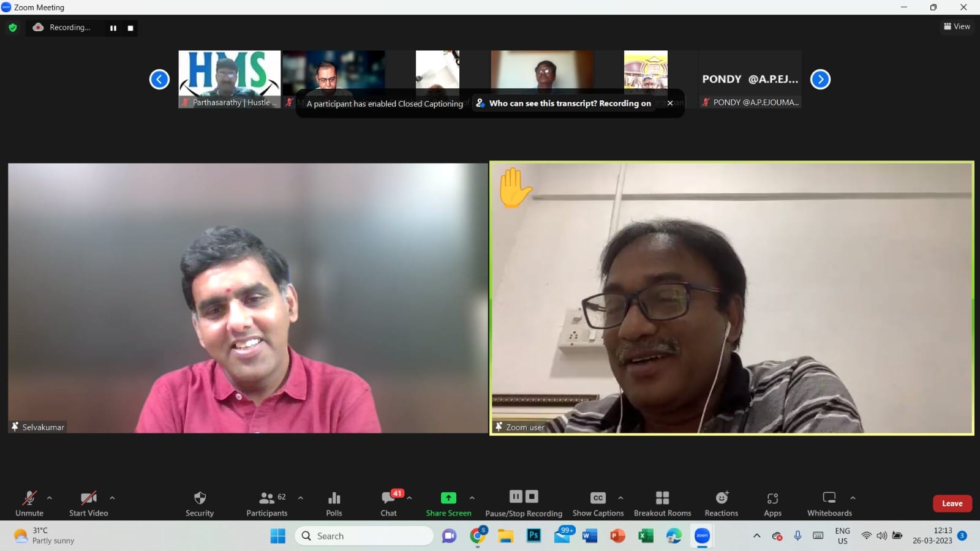The height and width of the screenshot is (551, 980).
Task: Click the red Leave button
Action: 952,503
